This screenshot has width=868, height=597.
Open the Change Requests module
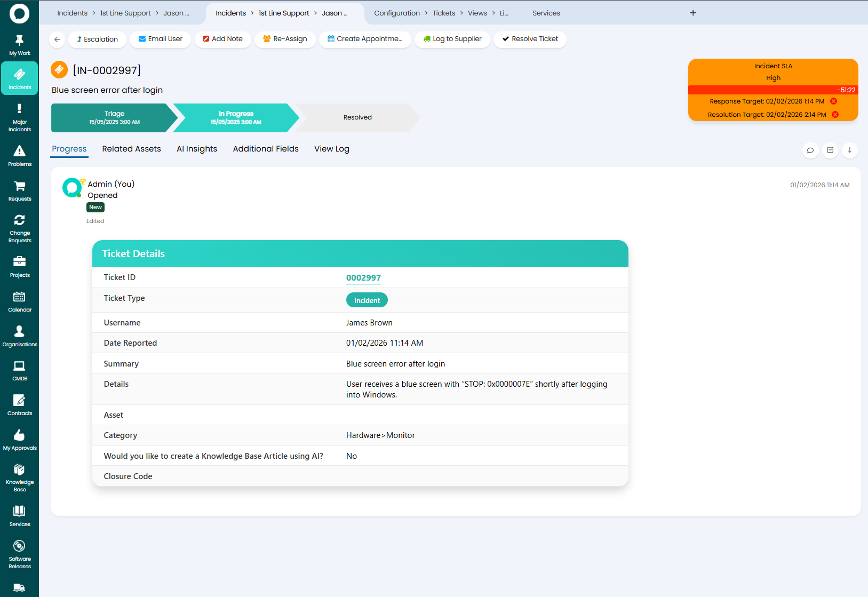click(x=19, y=228)
